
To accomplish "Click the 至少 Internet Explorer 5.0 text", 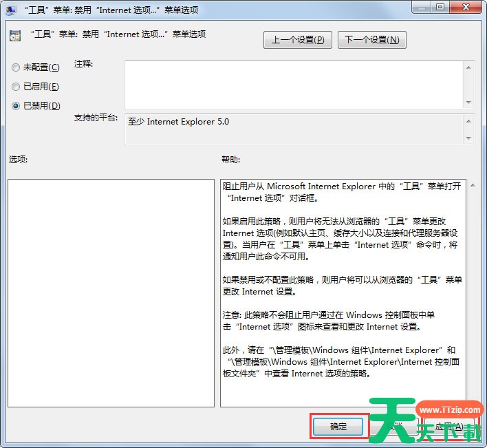I will (x=179, y=122).
